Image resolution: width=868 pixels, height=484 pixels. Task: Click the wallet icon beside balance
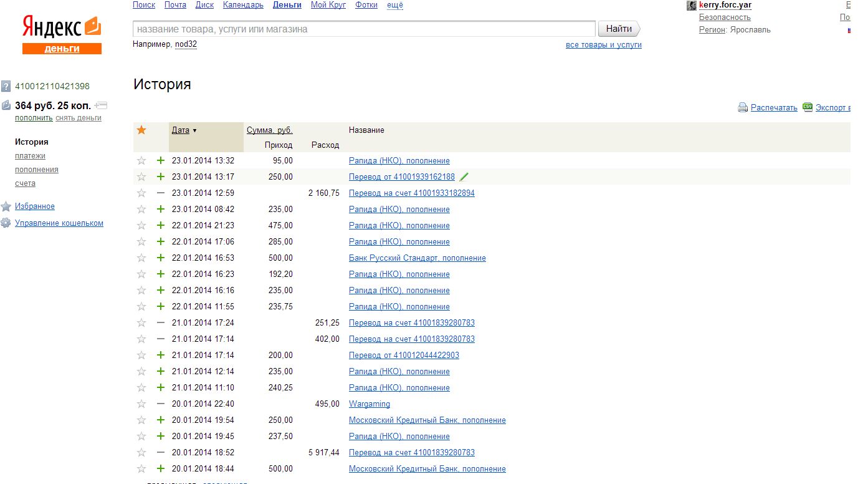[6, 105]
